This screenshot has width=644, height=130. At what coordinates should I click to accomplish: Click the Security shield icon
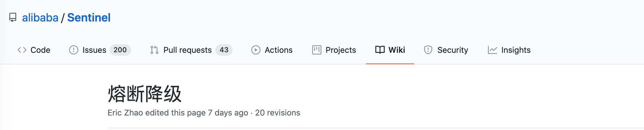pos(428,50)
